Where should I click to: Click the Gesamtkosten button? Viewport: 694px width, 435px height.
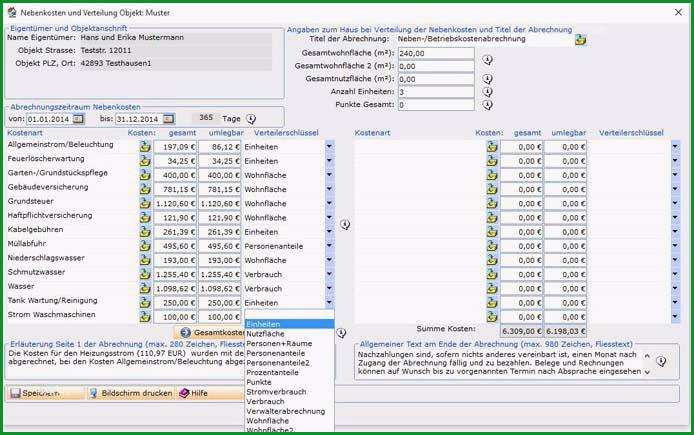(x=210, y=333)
